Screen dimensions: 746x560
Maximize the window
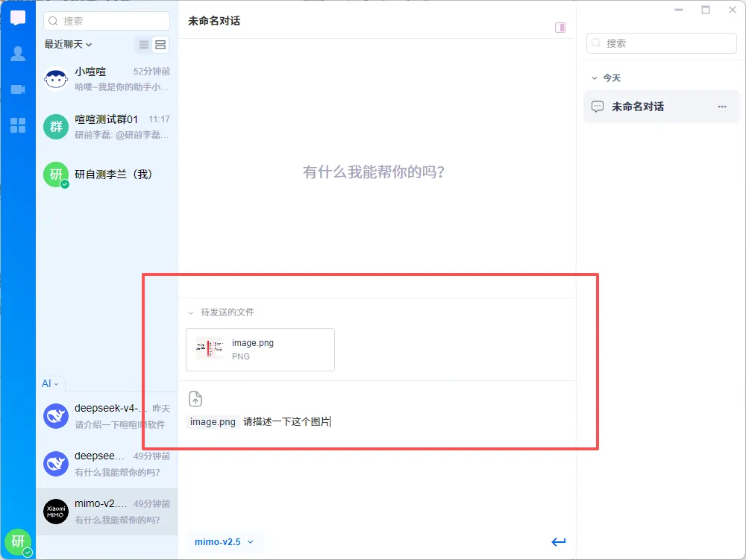(x=706, y=10)
